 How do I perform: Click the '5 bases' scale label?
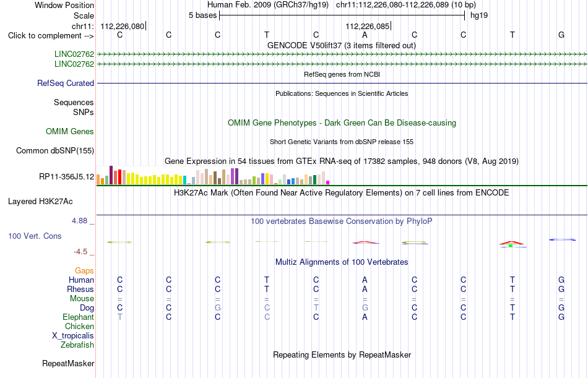point(202,15)
